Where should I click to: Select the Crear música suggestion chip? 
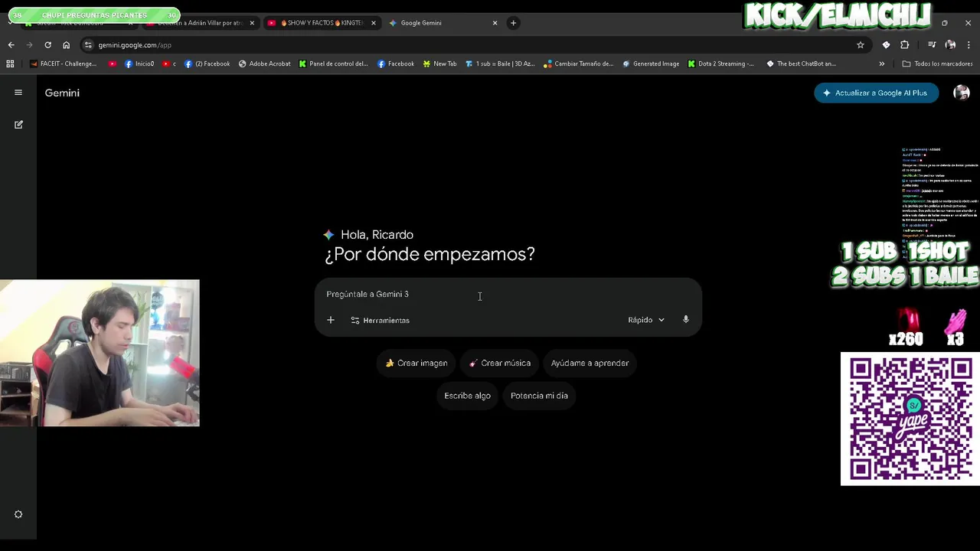pos(500,363)
